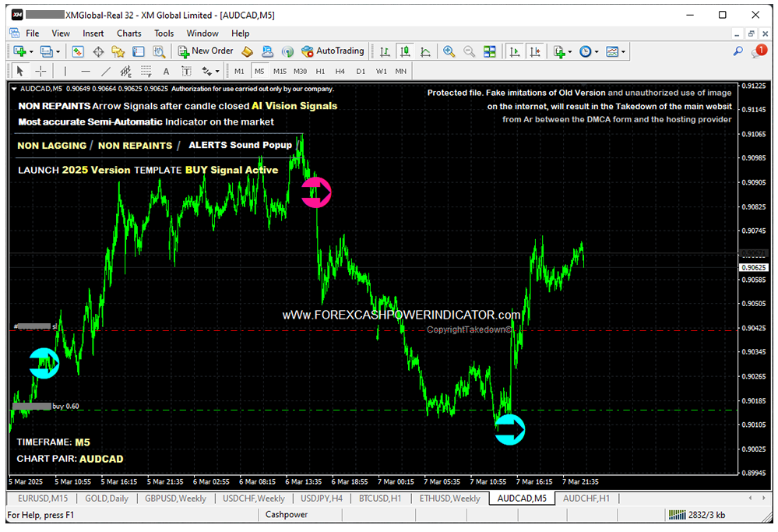Switch to D1 timeframe
The width and height of the screenshot is (778, 532).
click(x=361, y=71)
